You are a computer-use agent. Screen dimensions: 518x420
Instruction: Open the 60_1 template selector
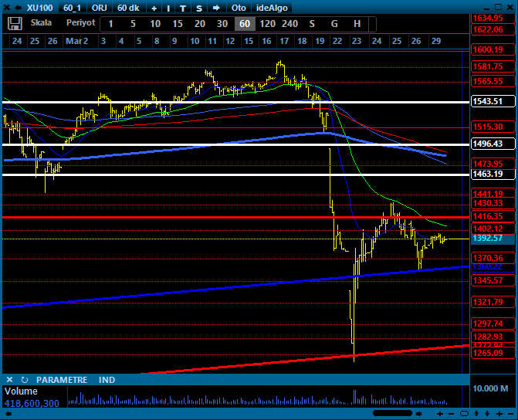(x=72, y=8)
